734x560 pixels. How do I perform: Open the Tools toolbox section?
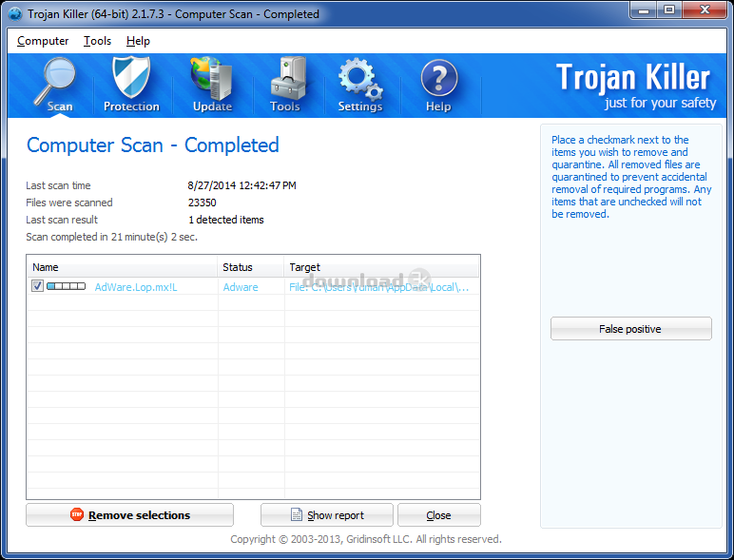coord(285,86)
